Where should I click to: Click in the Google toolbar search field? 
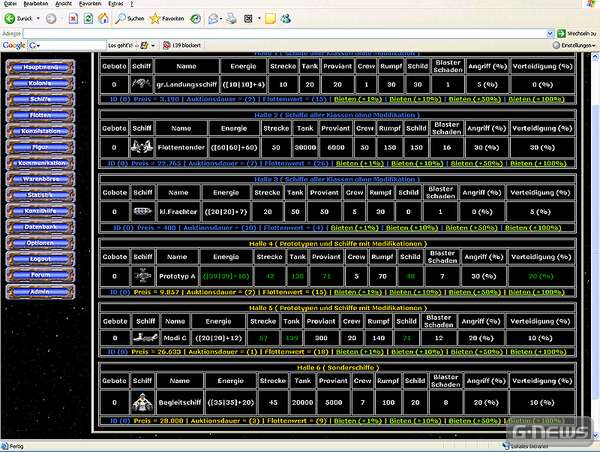[73, 45]
